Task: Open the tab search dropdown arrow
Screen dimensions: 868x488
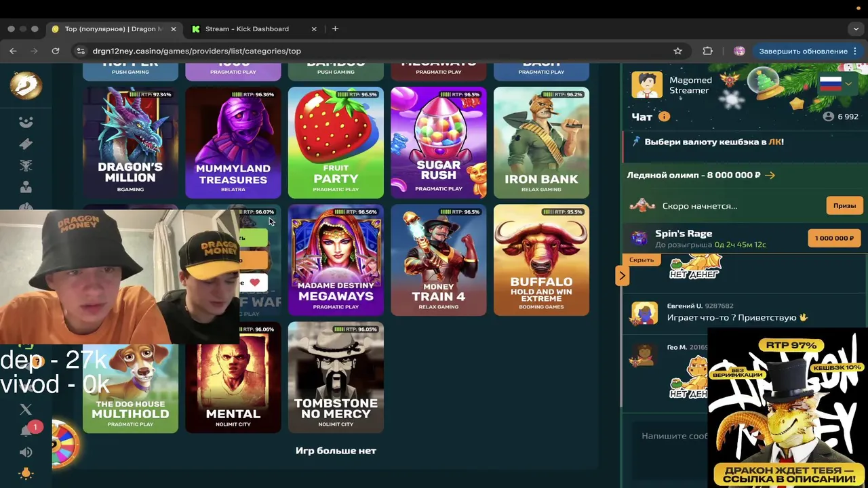Action: [x=856, y=29]
